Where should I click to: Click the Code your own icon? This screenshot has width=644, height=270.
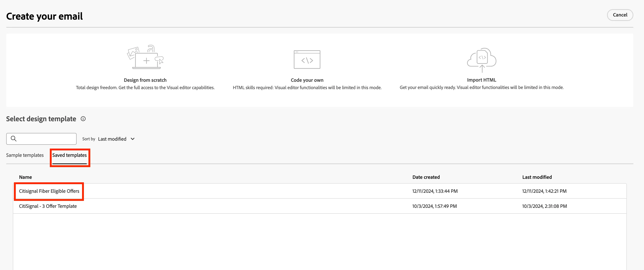point(307,60)
